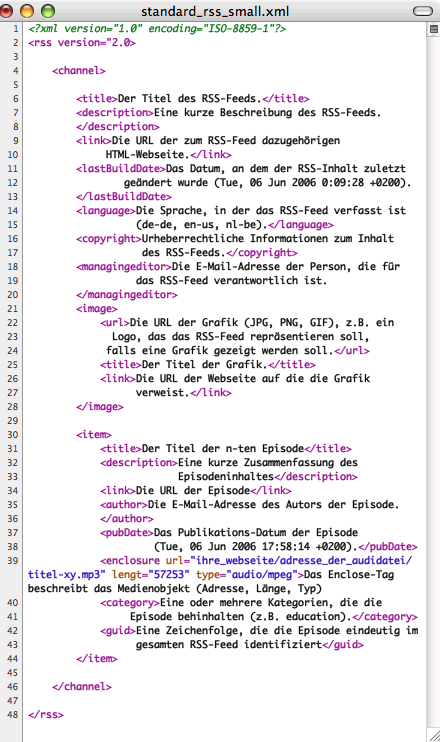Place cursor in rss version="2.0 tag
Image resolution: width=440 pixels, height=742 pixels.
click(82, 43)
